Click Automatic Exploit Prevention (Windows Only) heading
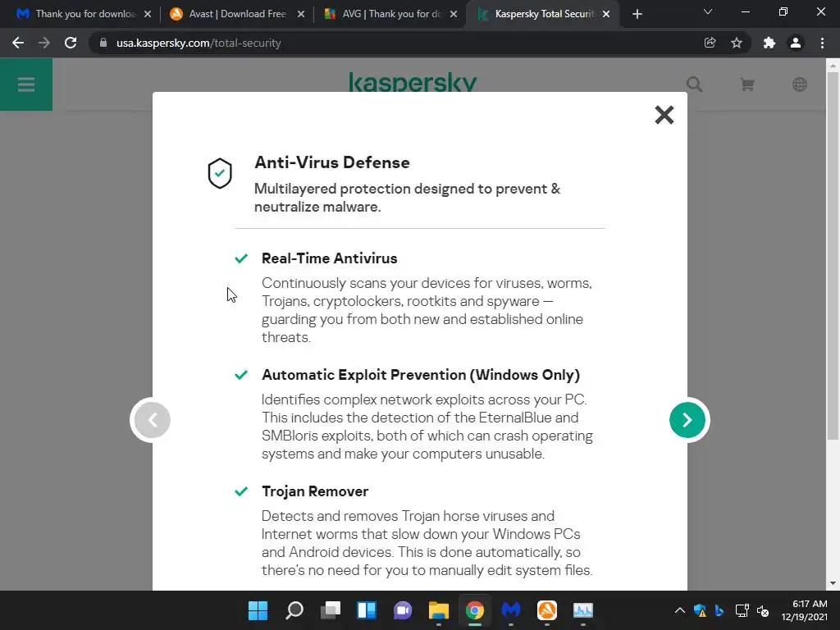Screen dimensions: 840x630 tap(421, 374)
